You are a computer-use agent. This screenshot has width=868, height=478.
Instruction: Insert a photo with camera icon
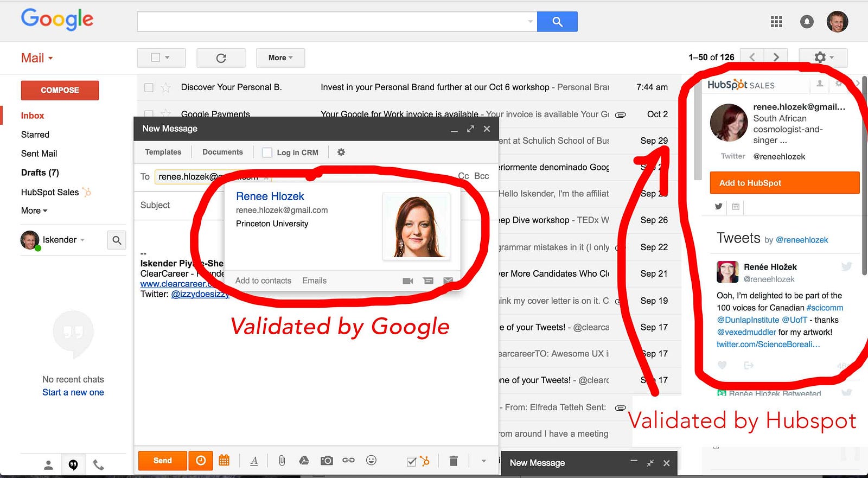327,461
